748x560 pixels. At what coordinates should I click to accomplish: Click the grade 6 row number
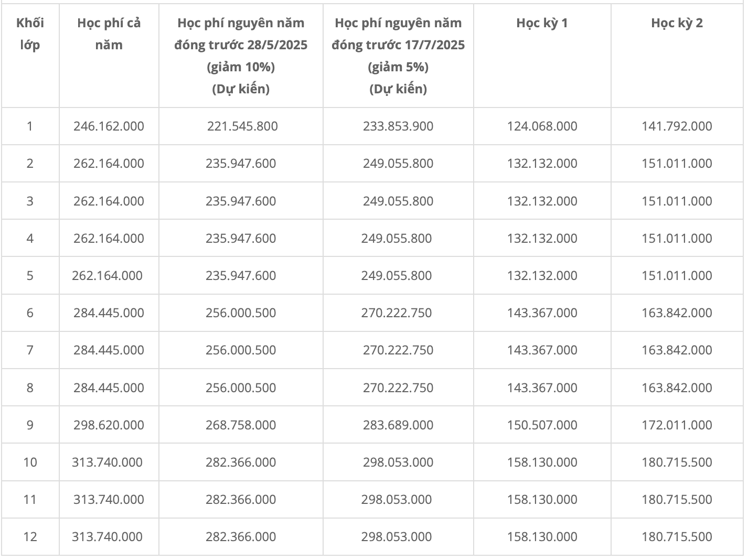[30, 313]
